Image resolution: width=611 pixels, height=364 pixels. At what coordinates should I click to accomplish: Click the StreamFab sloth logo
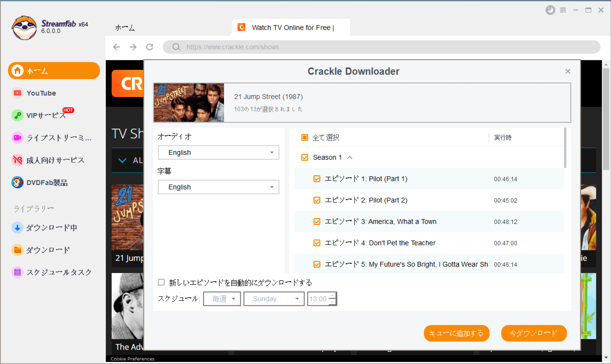[x=24, y=28]
